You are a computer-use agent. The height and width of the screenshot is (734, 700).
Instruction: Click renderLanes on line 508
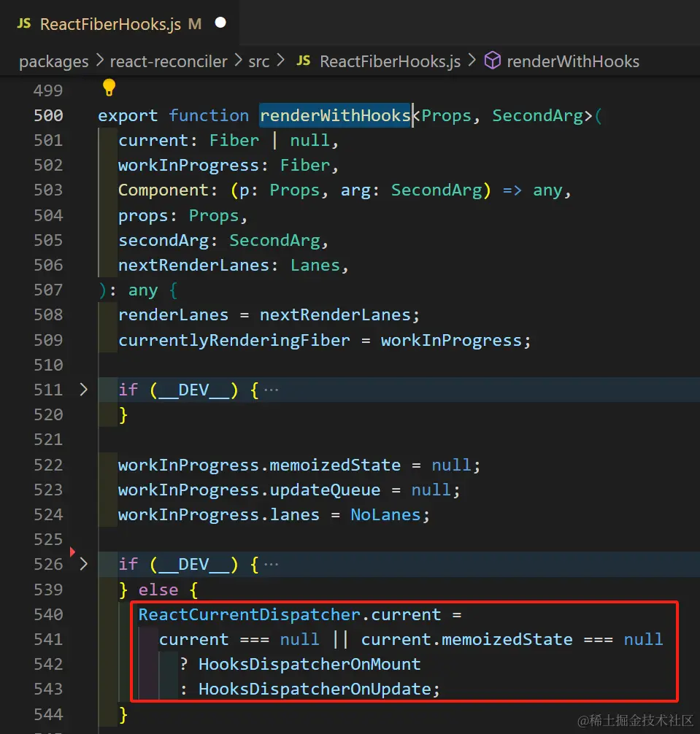coord(173,315)
